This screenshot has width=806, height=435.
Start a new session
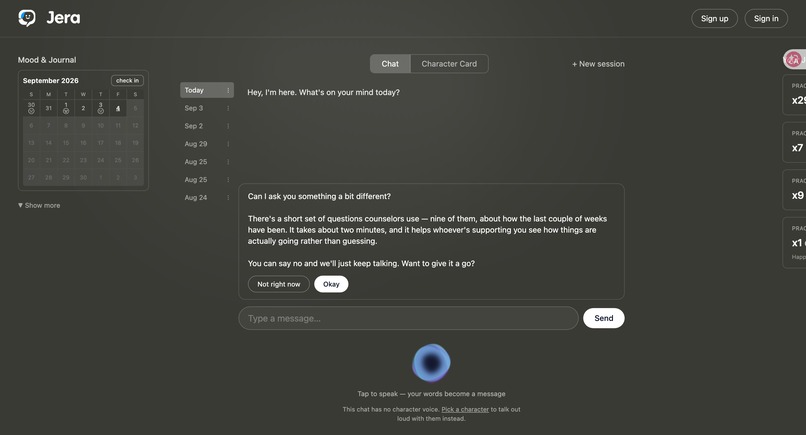[x=598, y=64]
